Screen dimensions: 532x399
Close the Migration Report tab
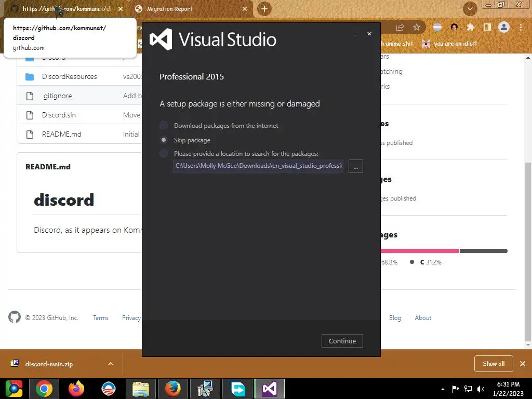tap(245, 9)
